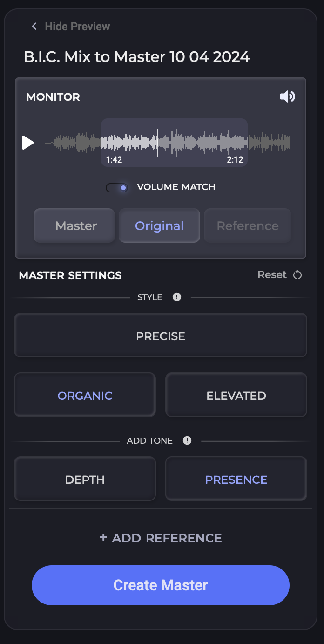The image size is (324, 644).
Task: Open ADD REFERENCE to attach a track
Action: pyautogui.click(x=161, y=537)
